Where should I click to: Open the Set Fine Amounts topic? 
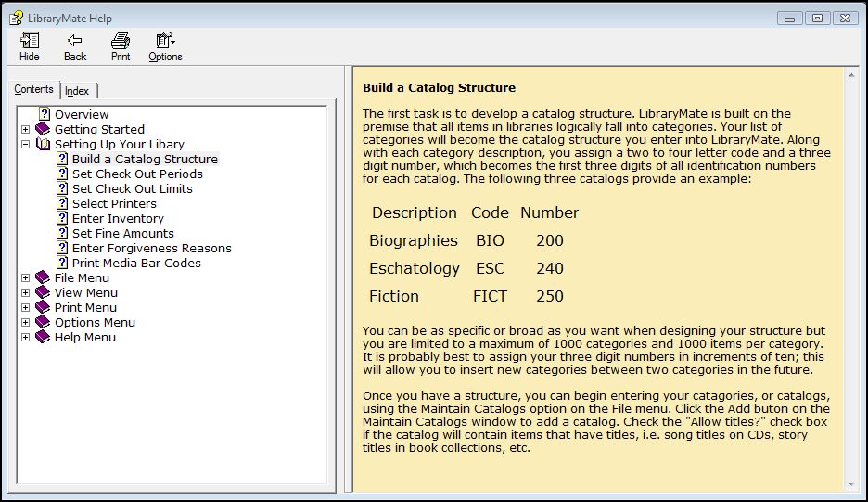point(123,234)
